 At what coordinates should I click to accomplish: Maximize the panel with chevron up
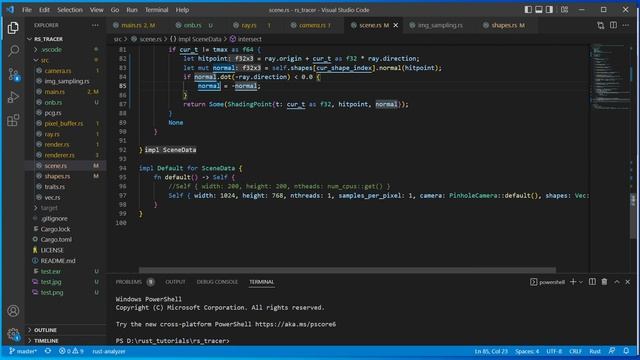coord(617,282)
